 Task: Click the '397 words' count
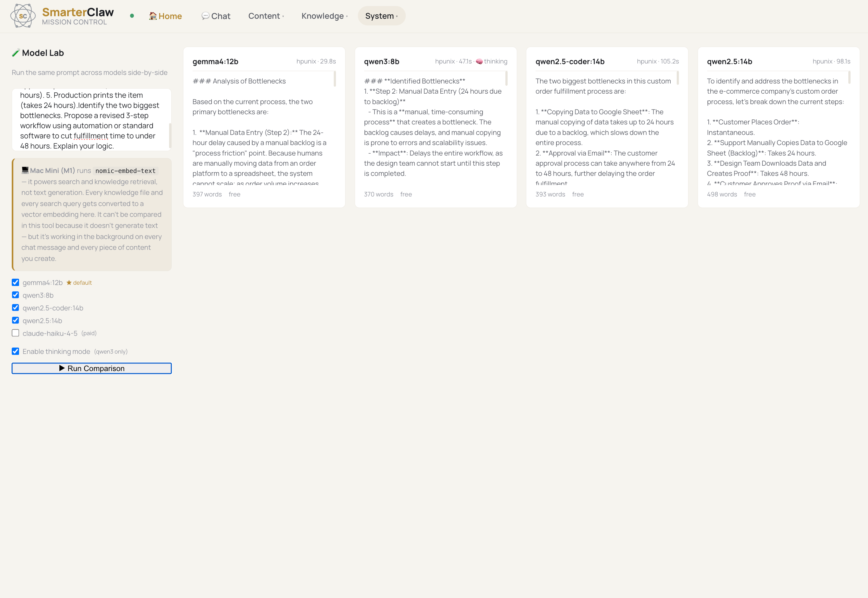coord(207,195)
